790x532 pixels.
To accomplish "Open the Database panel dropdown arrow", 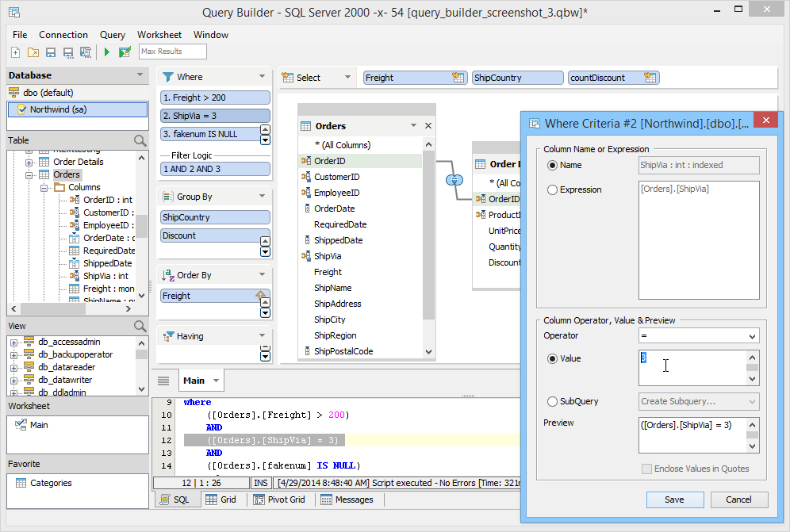I will pyautogui.click(x=140, y=75).
